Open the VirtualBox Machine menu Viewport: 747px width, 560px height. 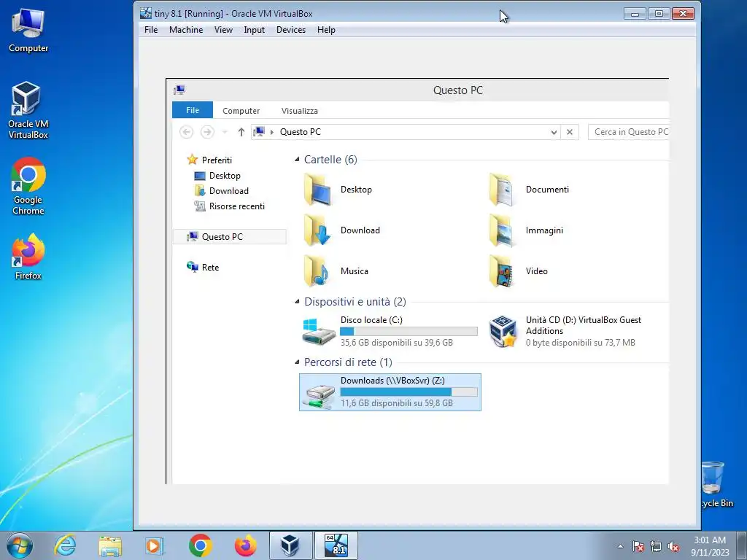[186, 29]
